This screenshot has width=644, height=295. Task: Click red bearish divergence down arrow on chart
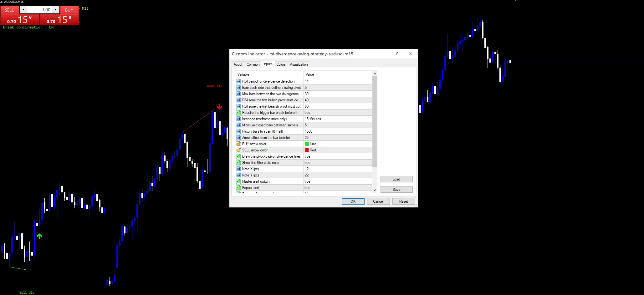click(219, 106)
